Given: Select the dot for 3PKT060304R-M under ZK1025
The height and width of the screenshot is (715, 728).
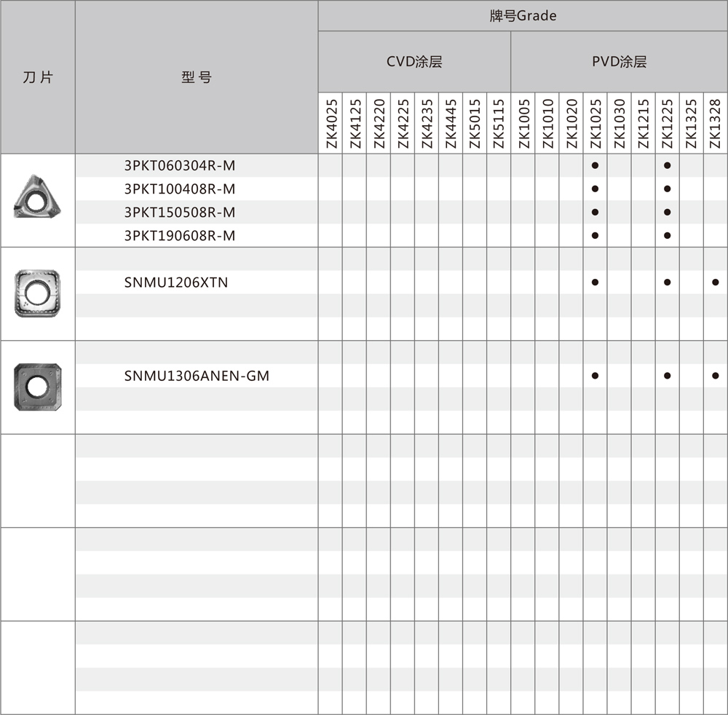Looking at the screenshot, I should point(595,165).
